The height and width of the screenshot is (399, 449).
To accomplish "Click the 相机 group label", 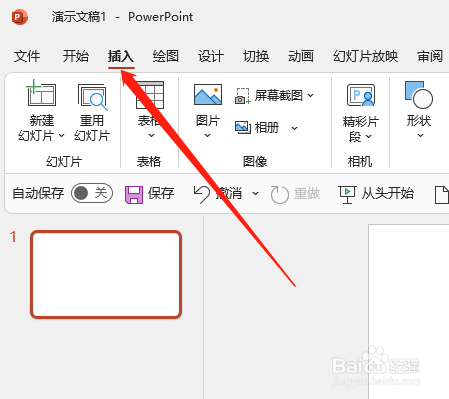I will click(360, 162).
